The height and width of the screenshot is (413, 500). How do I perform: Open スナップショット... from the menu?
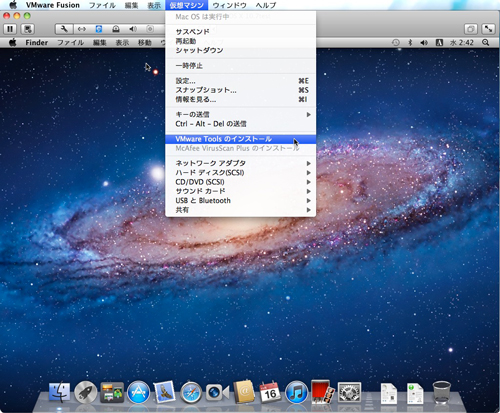pos(240,90)
